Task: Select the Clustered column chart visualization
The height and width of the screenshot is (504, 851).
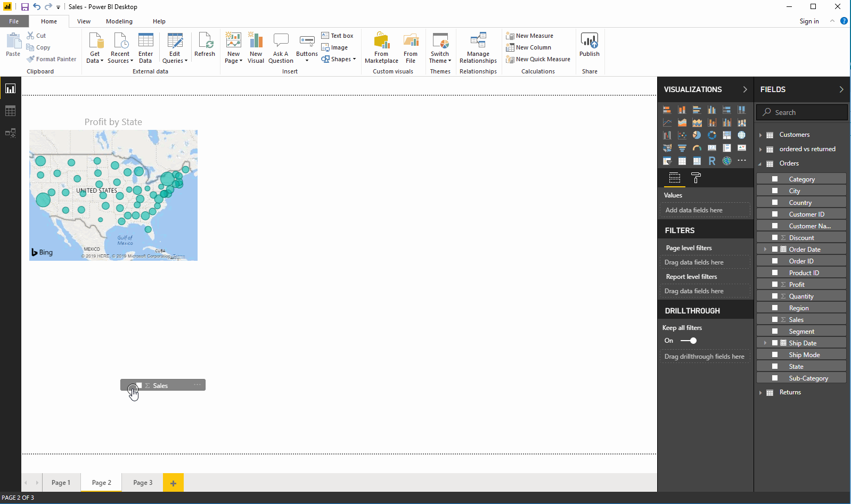Action: tap(711, 110)
